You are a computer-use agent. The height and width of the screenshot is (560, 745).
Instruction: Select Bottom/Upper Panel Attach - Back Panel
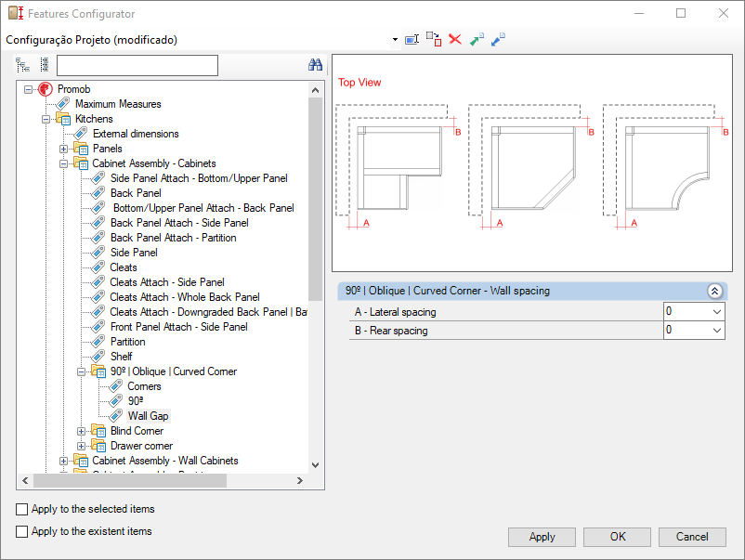pos(203,208)
